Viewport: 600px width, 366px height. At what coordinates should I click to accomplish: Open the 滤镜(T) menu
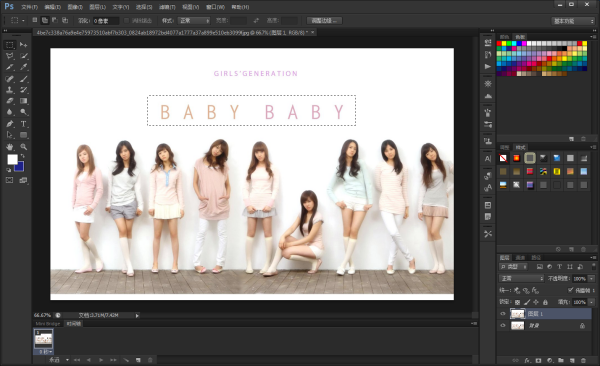[x=167, y=7]
